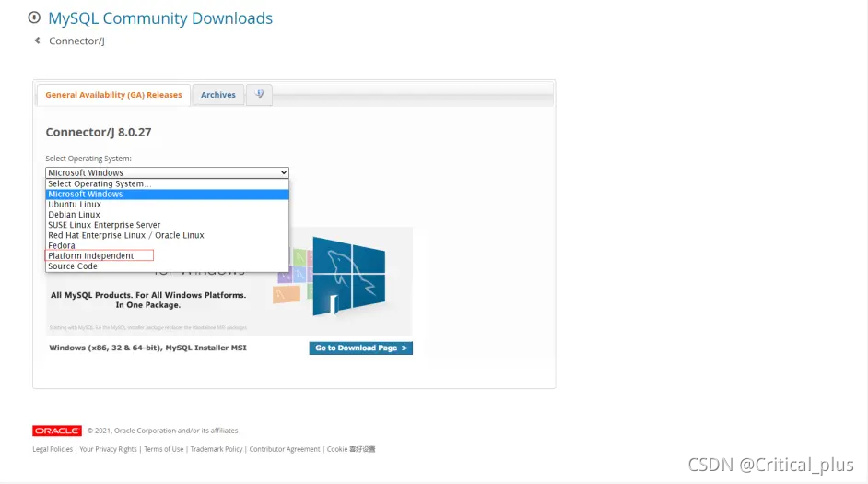Open the info icon tab next to Archives
Viewport: 868px width, 484px height.
pos(260,94)
